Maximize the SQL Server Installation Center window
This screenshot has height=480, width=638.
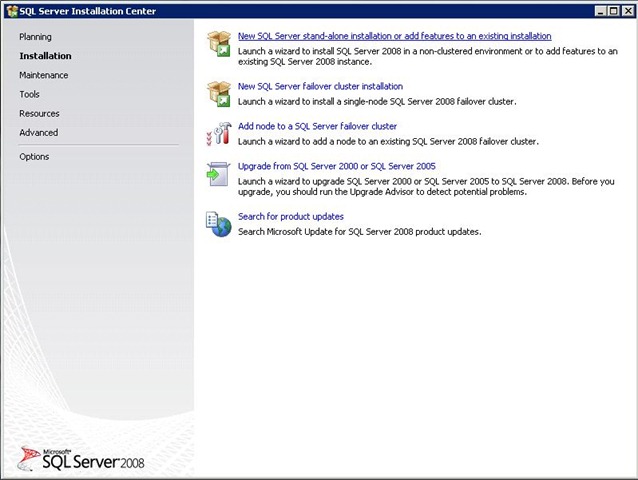point(612,10)
